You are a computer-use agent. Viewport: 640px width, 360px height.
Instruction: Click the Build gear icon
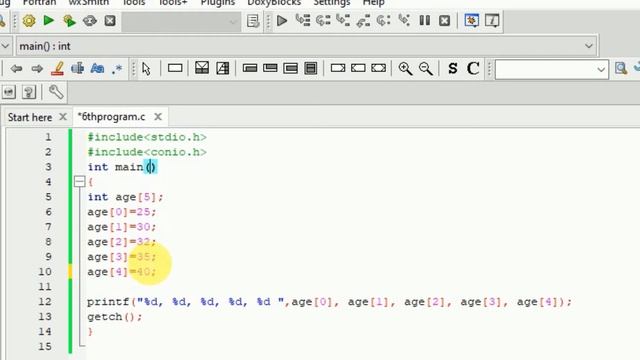tap(29, 20)
